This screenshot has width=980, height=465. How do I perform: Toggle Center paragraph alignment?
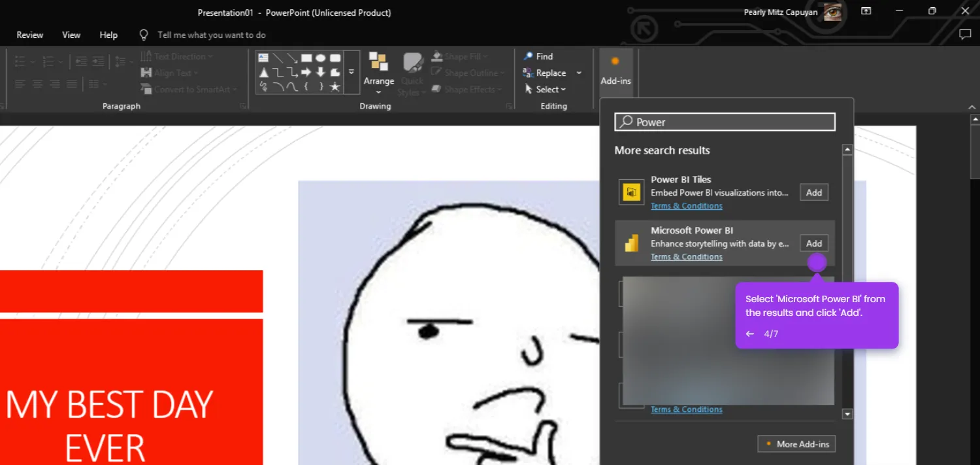pos(37,84)
